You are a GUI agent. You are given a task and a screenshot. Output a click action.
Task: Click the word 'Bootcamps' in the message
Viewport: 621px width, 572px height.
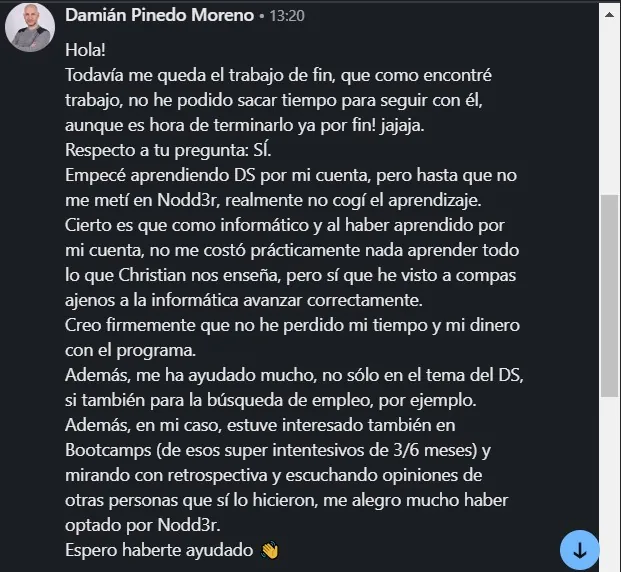pyautogui.click(x=108, y=450)
